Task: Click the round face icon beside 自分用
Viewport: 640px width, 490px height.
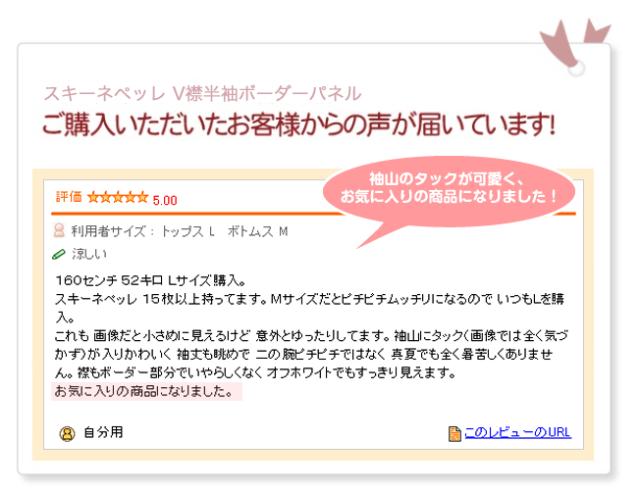Action: [x=67, y=434]
